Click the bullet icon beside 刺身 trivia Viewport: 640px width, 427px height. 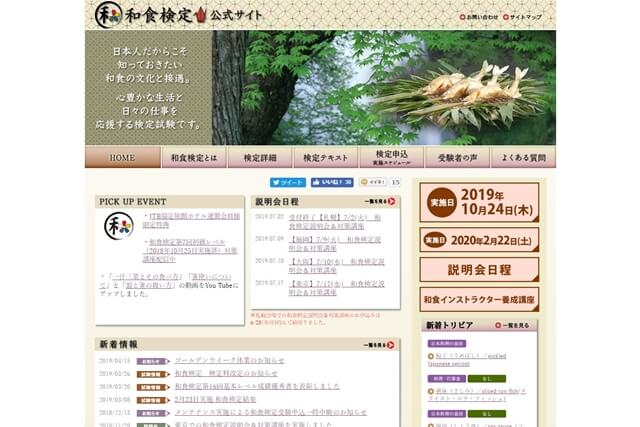click(x=431, y=391)
